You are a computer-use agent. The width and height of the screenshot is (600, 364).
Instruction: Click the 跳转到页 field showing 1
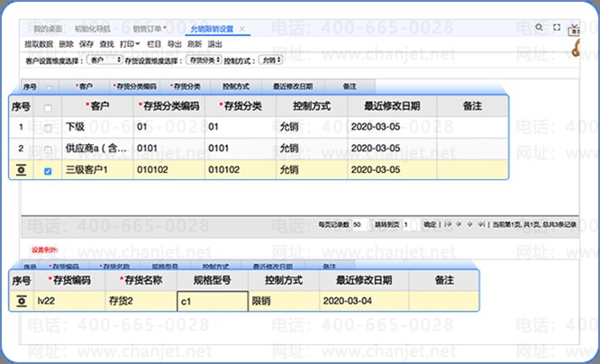click(410, 224)
